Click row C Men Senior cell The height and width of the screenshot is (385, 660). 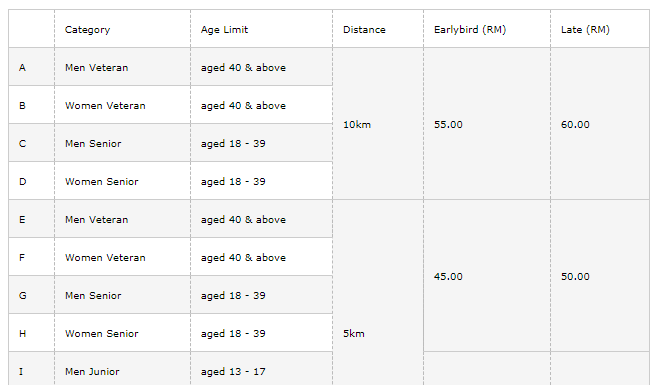[122, 143]
